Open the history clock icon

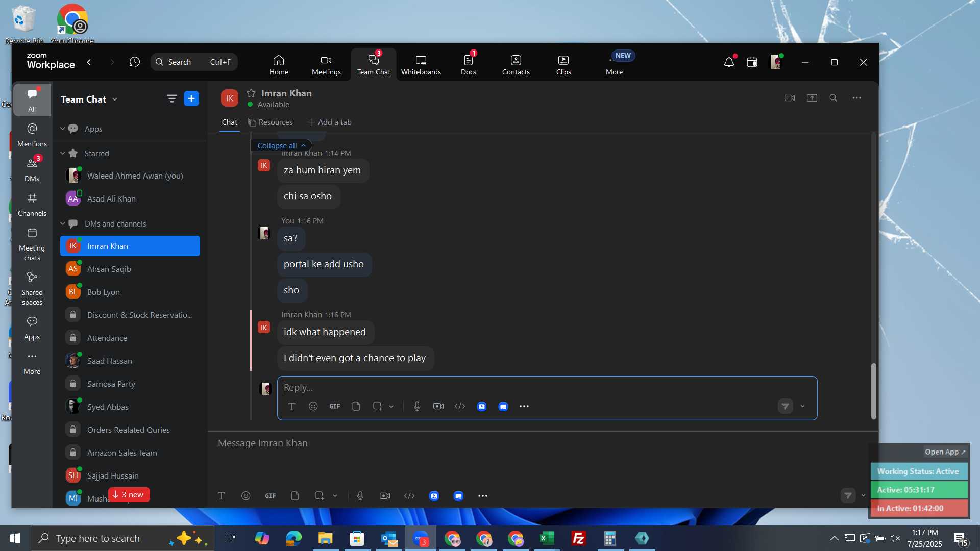click(135, 62)
